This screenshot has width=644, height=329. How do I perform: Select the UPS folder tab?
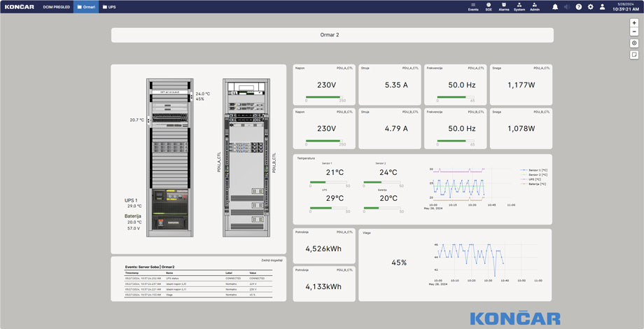point(109,6)
